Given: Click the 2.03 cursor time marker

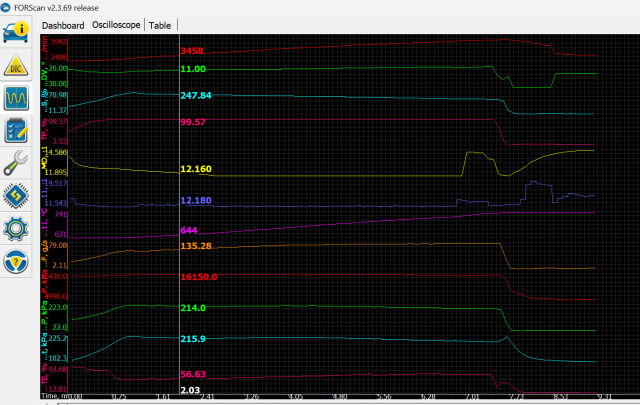Looking at the screenshot, I should (x=189, y=389).
